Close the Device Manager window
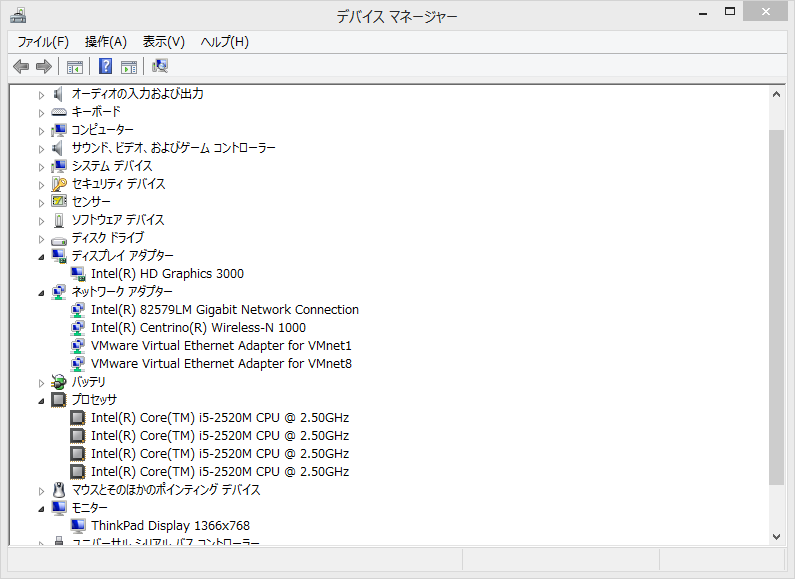This screenshot has height=579, width=795. 766,12
